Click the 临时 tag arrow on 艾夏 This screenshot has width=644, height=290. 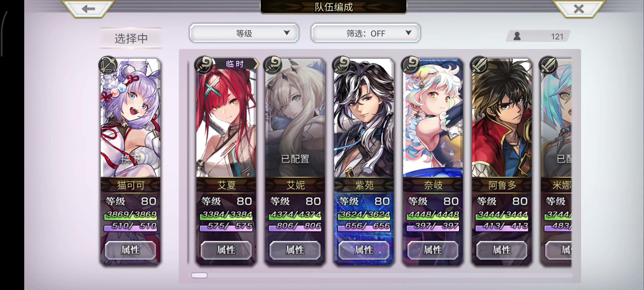[x=256, y=64]
